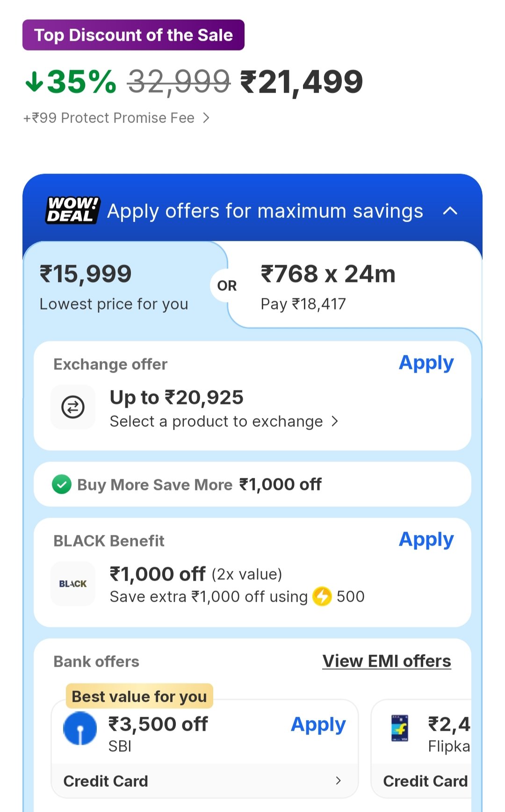Apply the Exchange offer
The image size is (505, 812).
tap(426, 363)
